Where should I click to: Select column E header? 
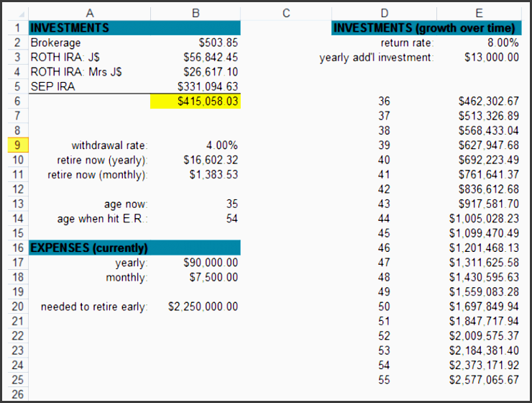click(479, 12)
